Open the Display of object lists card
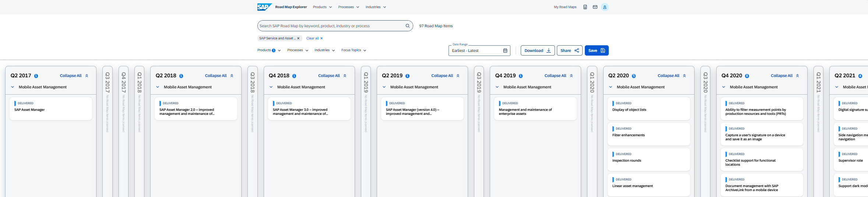This screenshot has height=197, width=868. point(649,109)
